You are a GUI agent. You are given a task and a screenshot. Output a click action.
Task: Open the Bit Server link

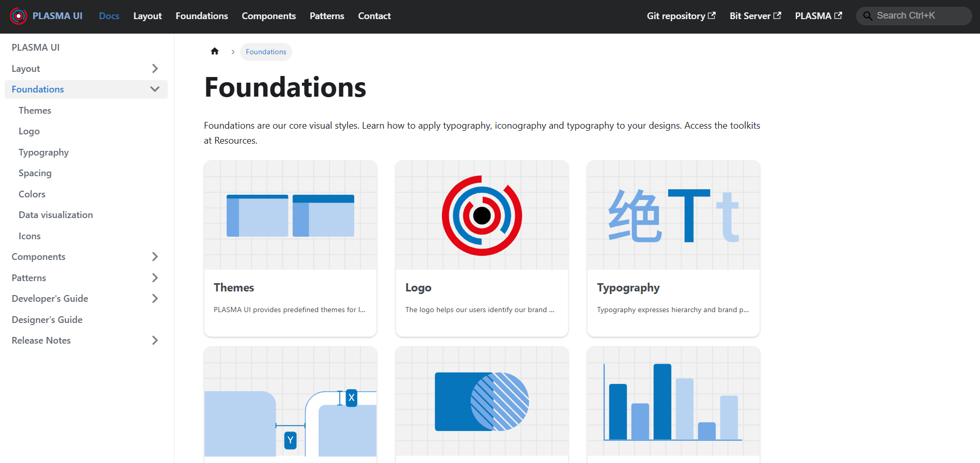click(755, 16)
